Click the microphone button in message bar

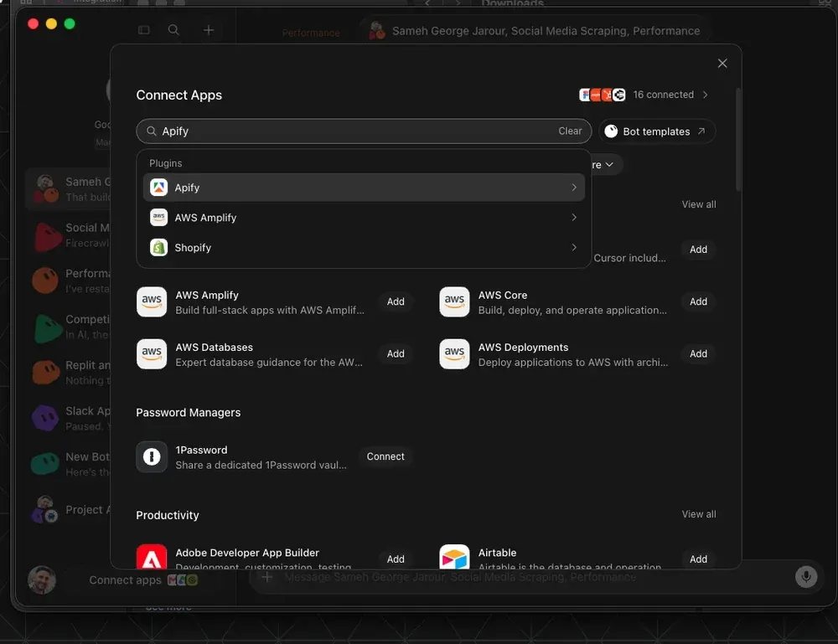tap(806, 577)
